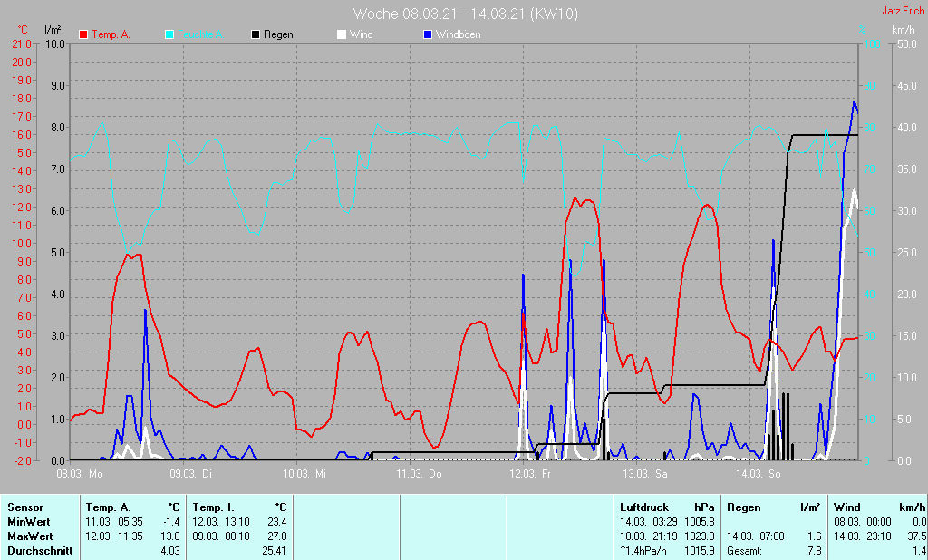This screenshot has width=928, height=560.
Task: Click the chart title 'Woche 08.03.21 - 14.03.21 (KW10)'
Action: 466,14
